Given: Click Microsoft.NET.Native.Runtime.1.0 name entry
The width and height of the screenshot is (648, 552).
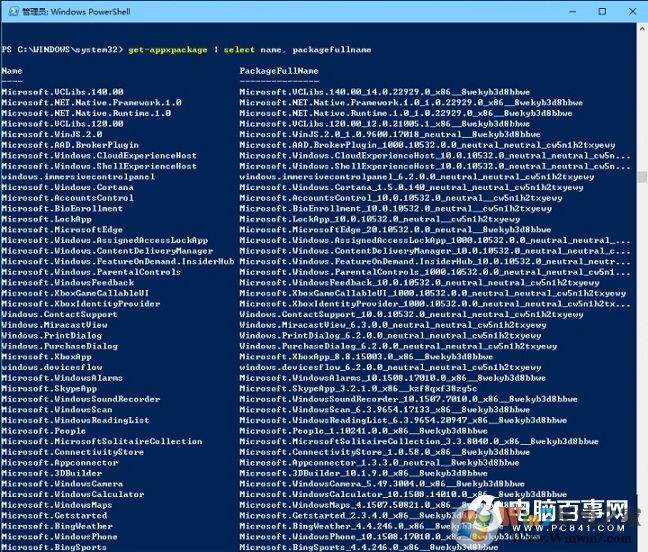Looking at the screenshot, I should click(86, 113).
